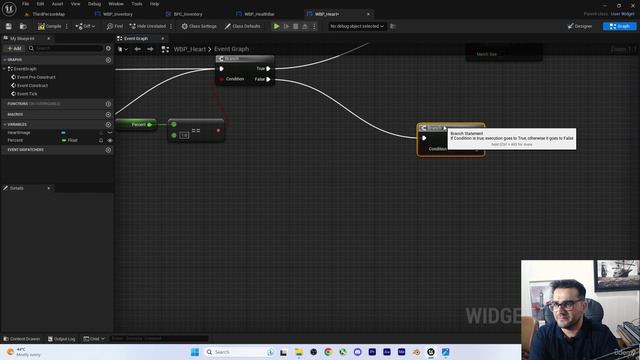The image size is (640, 360).
Task: Open the Content Drawer
Action: pos(22,339)
